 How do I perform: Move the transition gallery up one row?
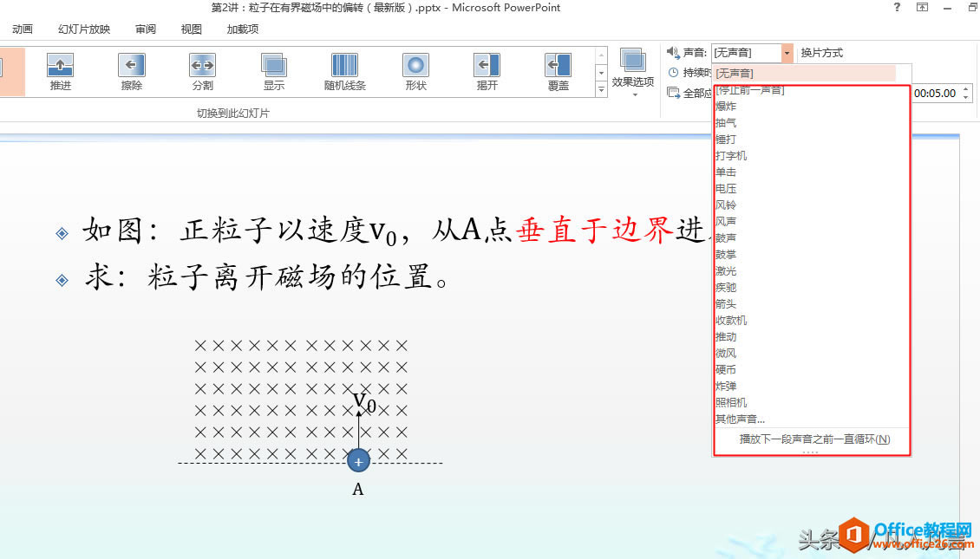[x=601, y=55]
